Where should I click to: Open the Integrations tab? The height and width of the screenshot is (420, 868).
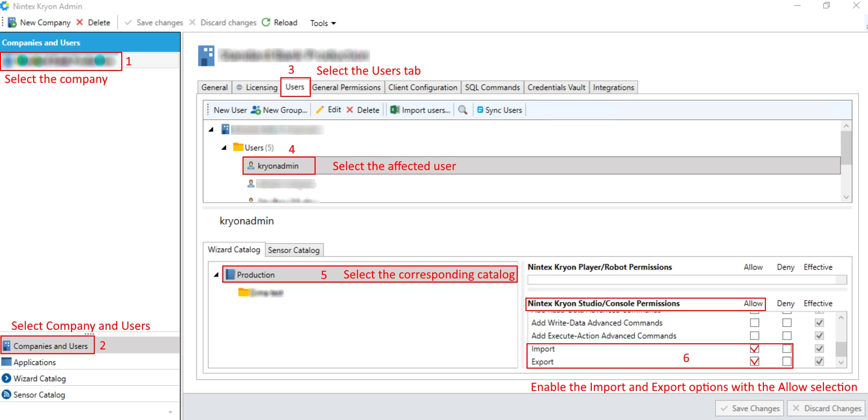614,87
